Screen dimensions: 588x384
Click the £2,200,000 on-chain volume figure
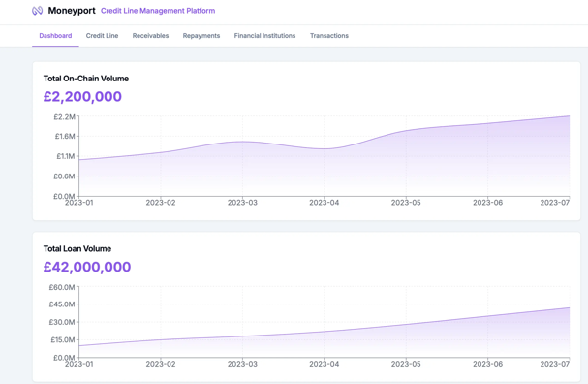tap(82, 96)
